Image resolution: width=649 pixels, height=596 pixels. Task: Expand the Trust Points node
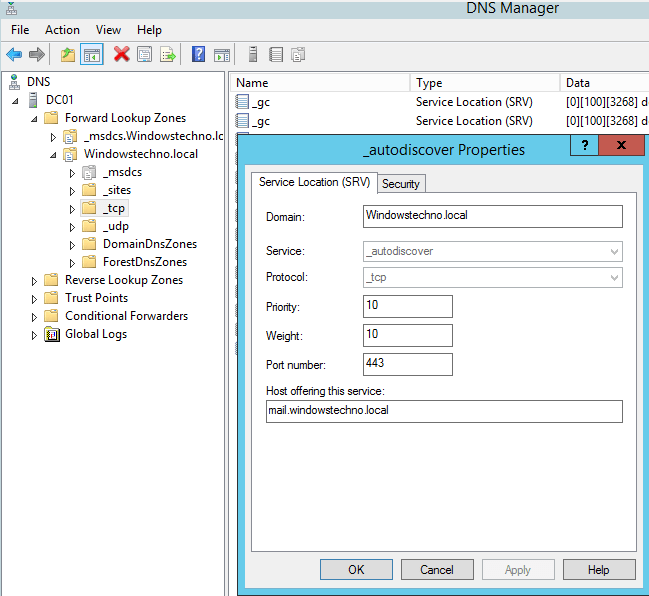click(34, 299)
